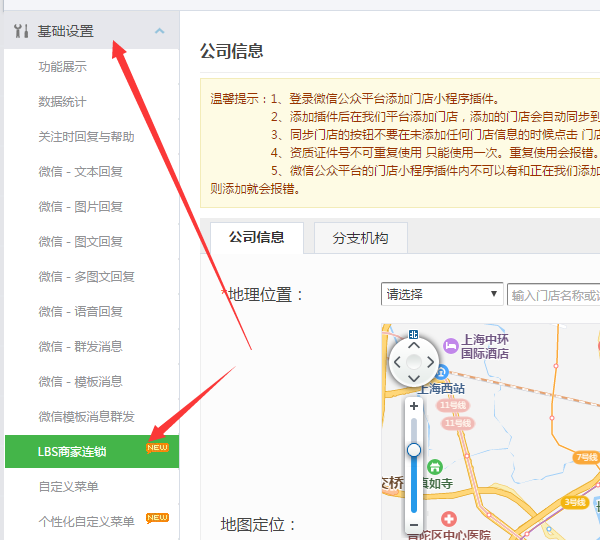Go to 微信模板消息群发

tap(86, 416)
